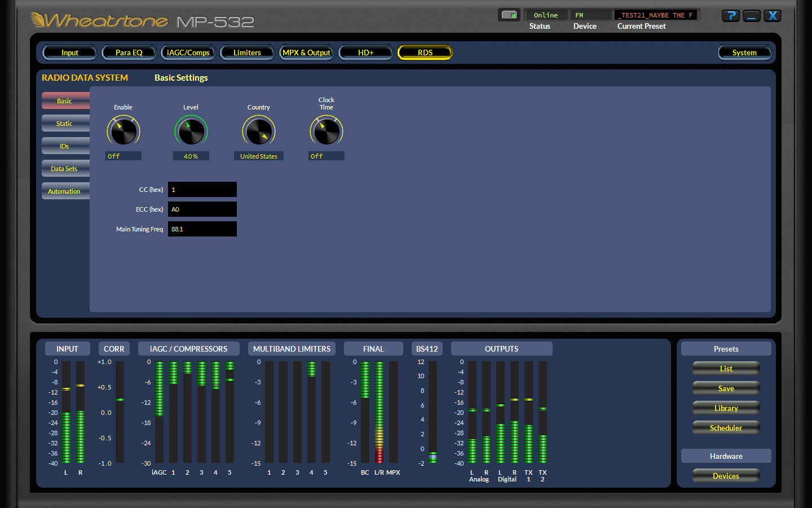Click the CC (hex) input field

pyautogui.click(x=202, y=190)
